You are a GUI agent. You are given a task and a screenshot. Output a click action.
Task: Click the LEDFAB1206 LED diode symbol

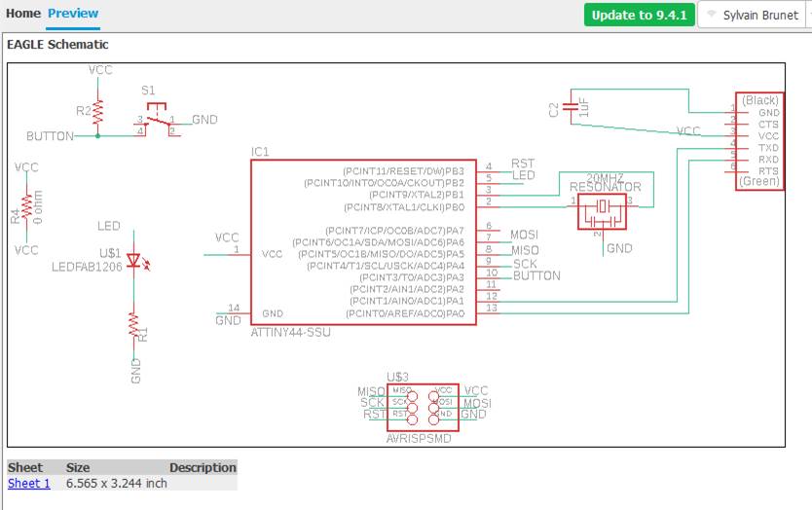coord(134,261)
